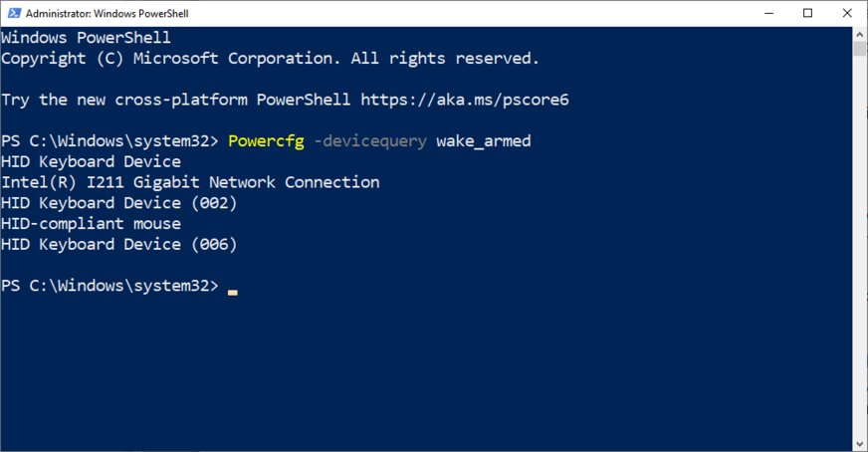Image resolution: width=868 pixels, height=452 pixels.
Task: Click the https://aka.ms/pscore6 URL
Action: coord(464,100)
